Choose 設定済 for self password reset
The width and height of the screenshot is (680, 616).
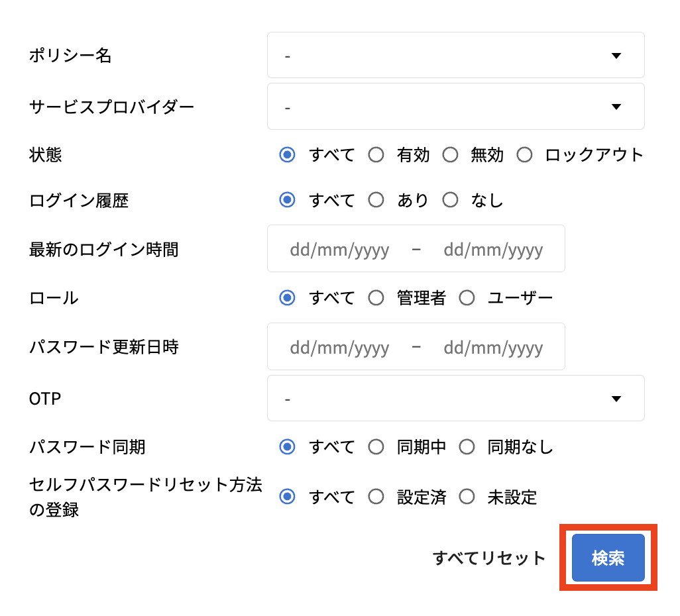coord(376,497)
